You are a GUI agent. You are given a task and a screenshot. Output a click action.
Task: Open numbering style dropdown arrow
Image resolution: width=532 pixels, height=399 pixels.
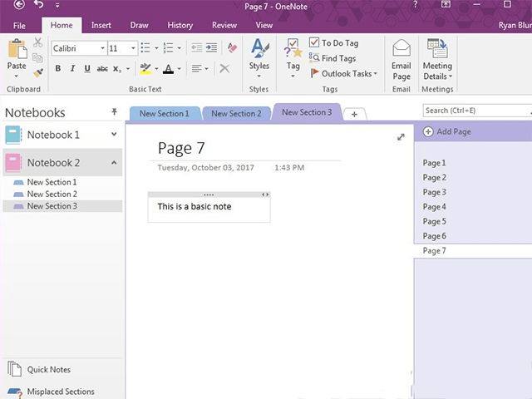click(x=180, y=48)
